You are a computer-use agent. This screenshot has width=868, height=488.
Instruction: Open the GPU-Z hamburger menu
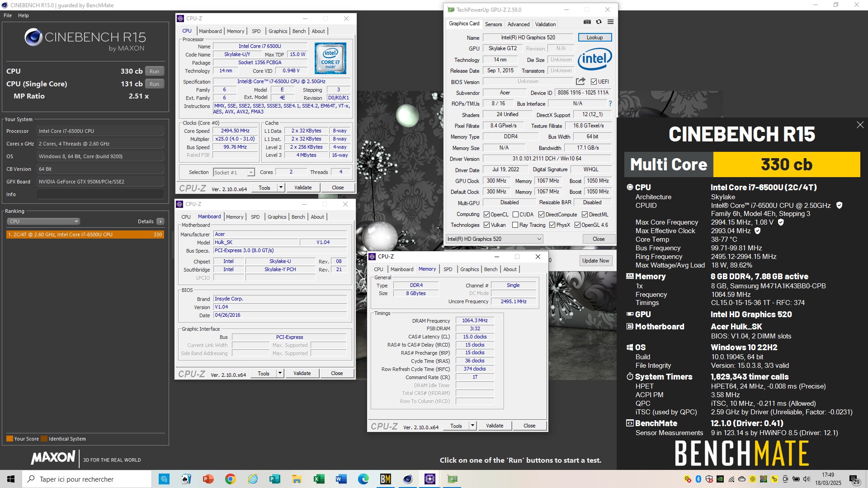click(610, 22)
